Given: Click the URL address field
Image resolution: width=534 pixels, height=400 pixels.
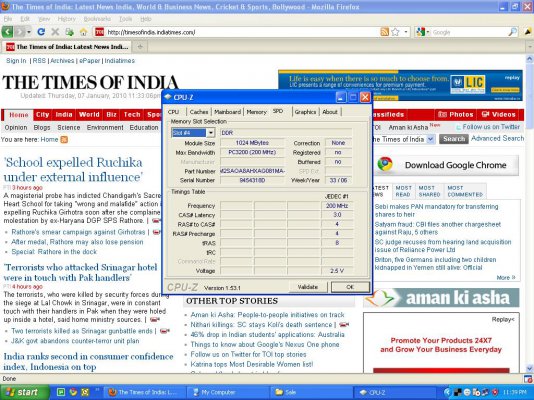Looking at the screenshot, I should tap(242, 32).
